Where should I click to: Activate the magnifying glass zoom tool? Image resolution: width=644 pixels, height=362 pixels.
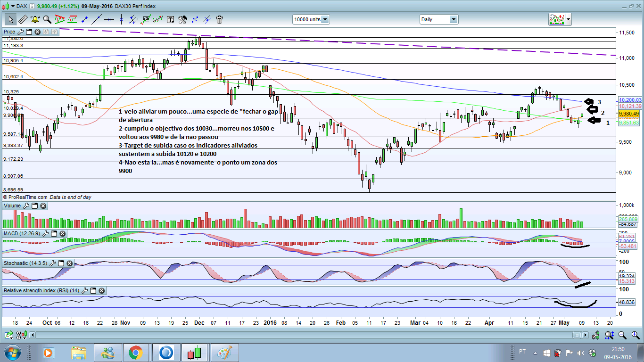coord(47,19)
